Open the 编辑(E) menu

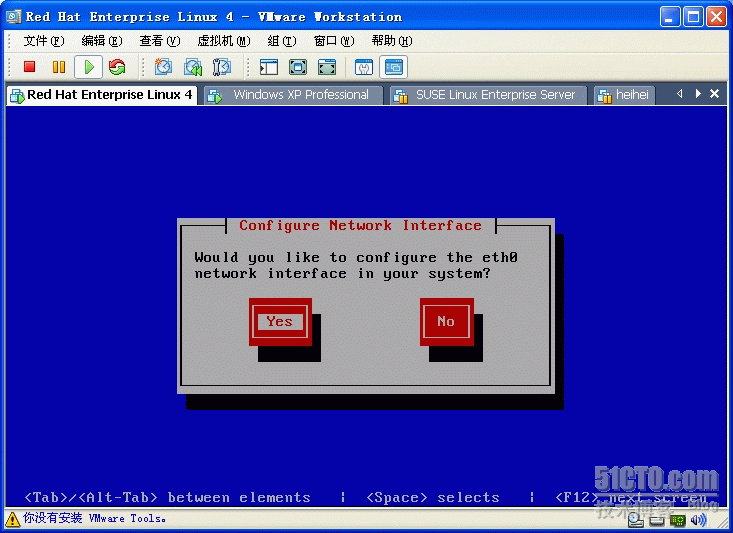101,41
